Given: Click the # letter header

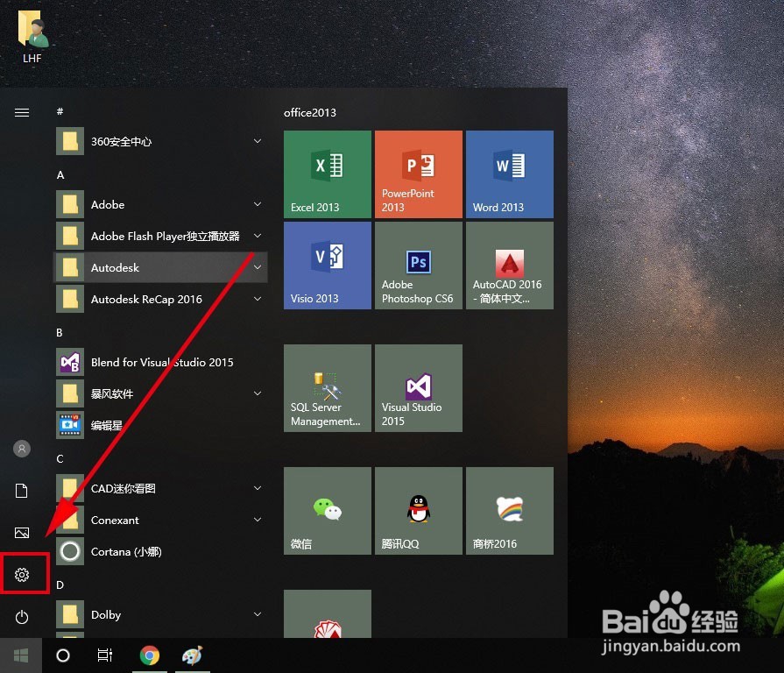Looking at the screenshot, I should click(x=60, y=111).
